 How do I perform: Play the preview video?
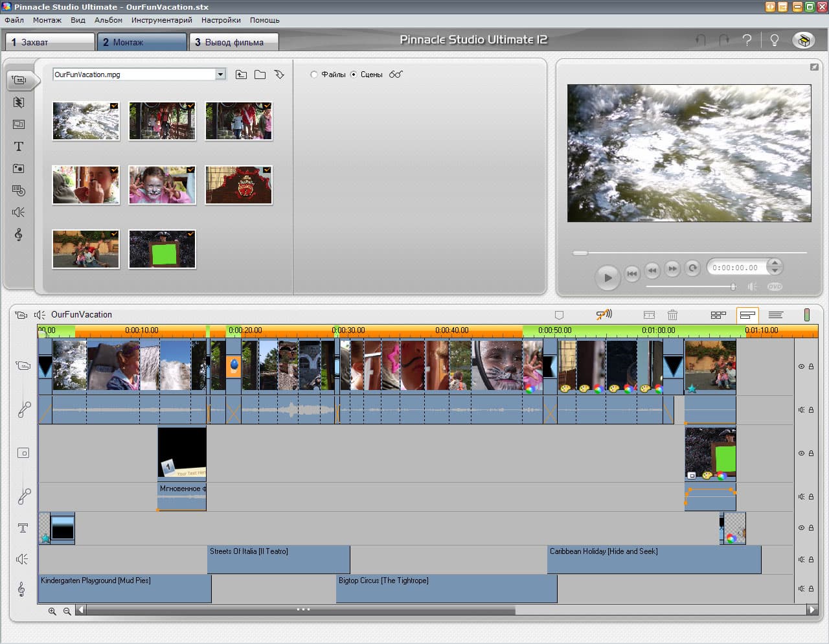(x=608, y=278)
